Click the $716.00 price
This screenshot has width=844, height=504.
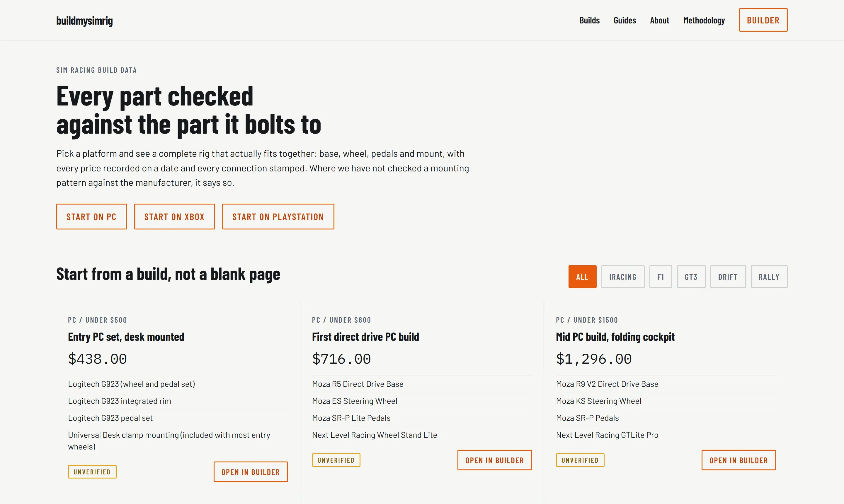tap(341, 359)
